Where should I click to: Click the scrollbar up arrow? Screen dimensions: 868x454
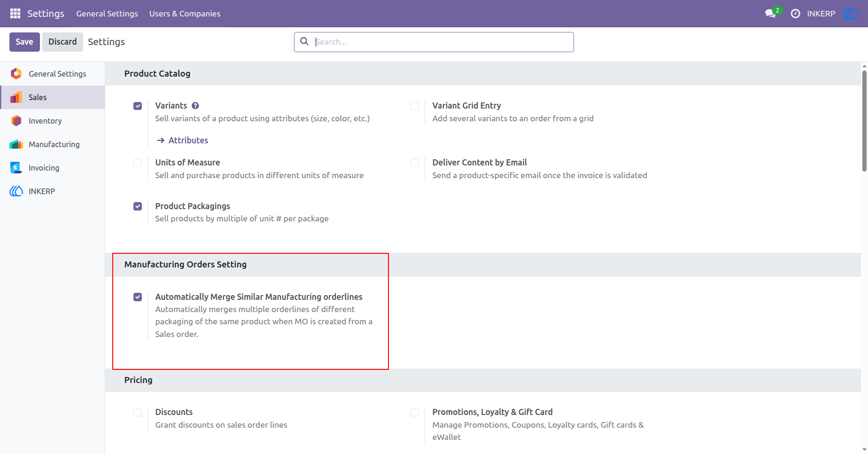click(864, 66)
